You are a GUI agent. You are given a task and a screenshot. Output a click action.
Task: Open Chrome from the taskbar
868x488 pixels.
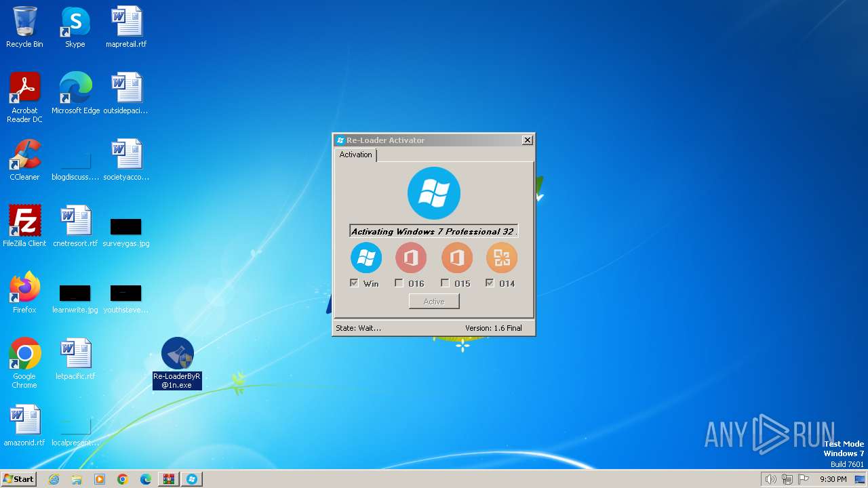123,479
